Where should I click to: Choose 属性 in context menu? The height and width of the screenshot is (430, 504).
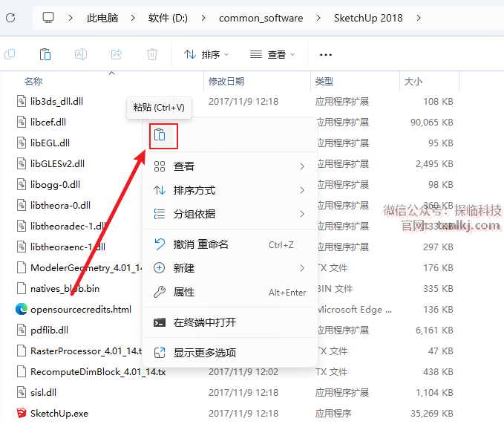229,292
